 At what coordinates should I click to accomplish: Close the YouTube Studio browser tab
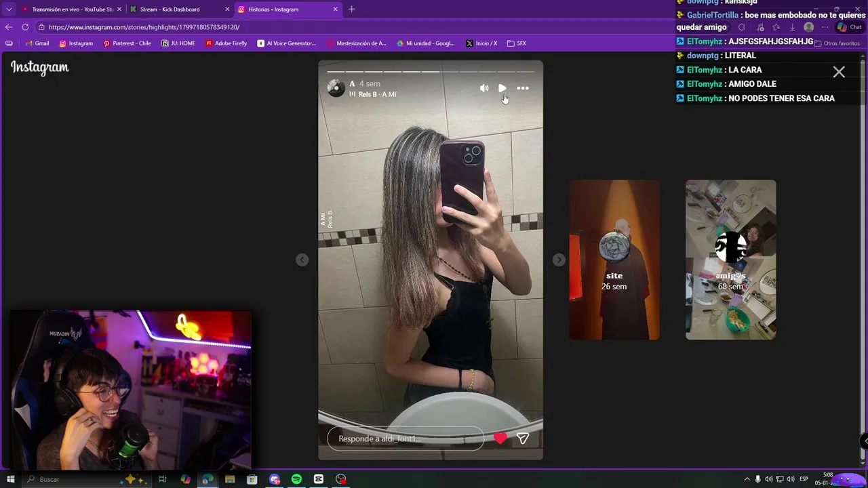pos(119,9)
